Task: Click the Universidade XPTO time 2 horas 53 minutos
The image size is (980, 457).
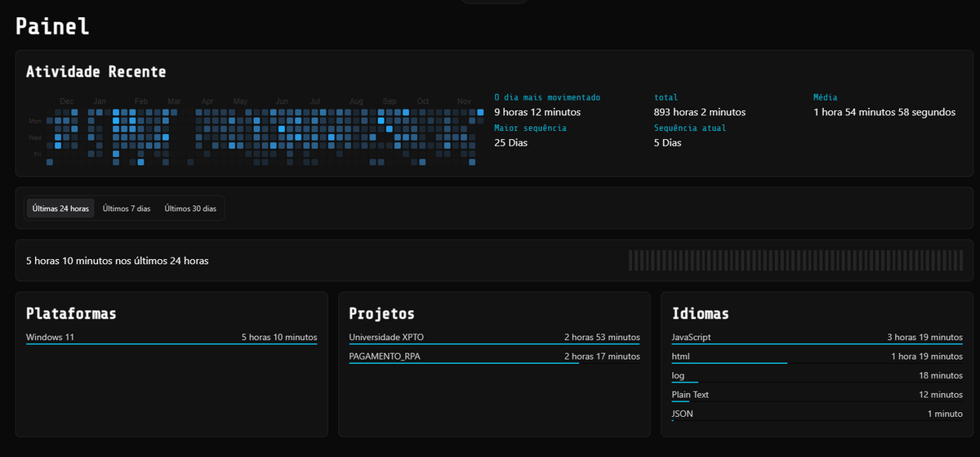Action: point(602,337)
